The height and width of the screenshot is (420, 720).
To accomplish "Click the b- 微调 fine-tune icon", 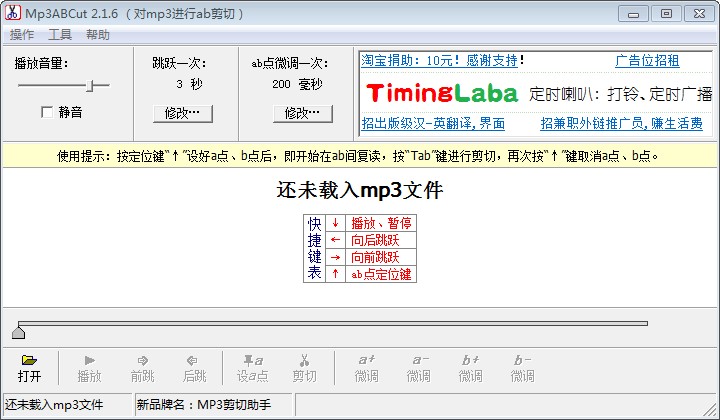I will 522,360.
